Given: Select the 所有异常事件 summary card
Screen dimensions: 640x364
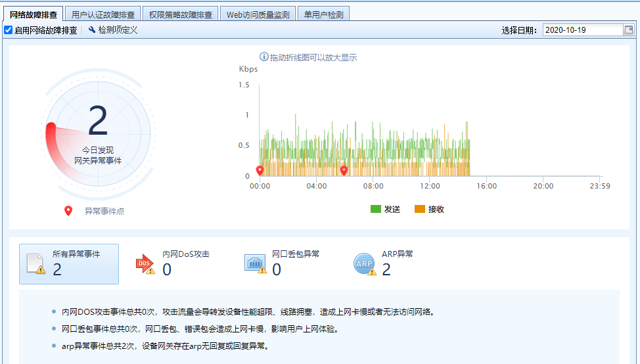Looking at the screenshot, I should pyautogui.click(x=69, y=263).
